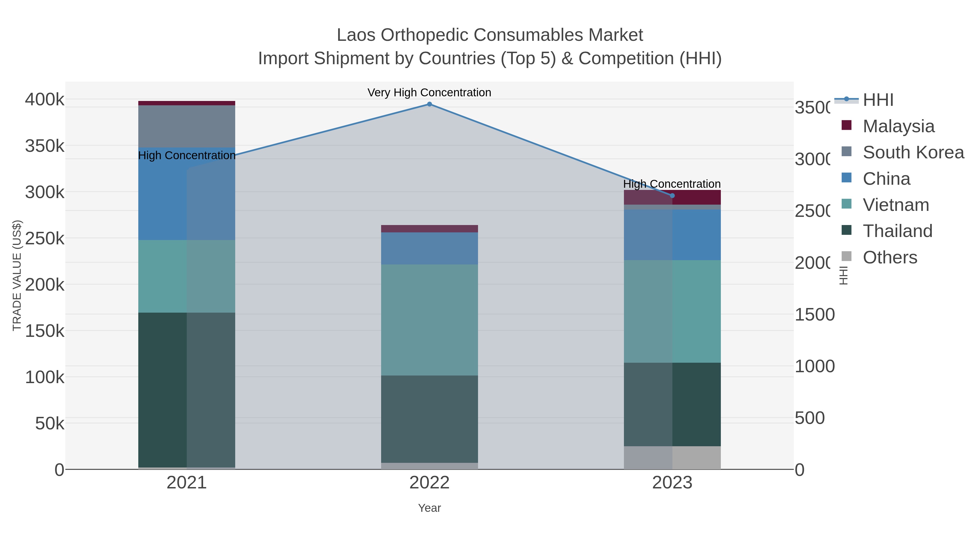Click the 500 HHI axis tick label

810,418
